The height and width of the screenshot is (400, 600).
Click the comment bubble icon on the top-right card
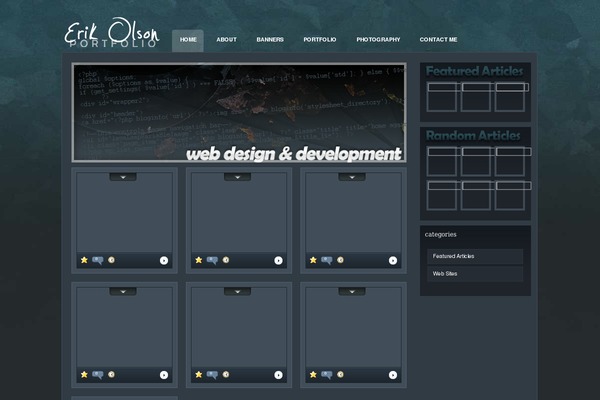tap(326, 260)
